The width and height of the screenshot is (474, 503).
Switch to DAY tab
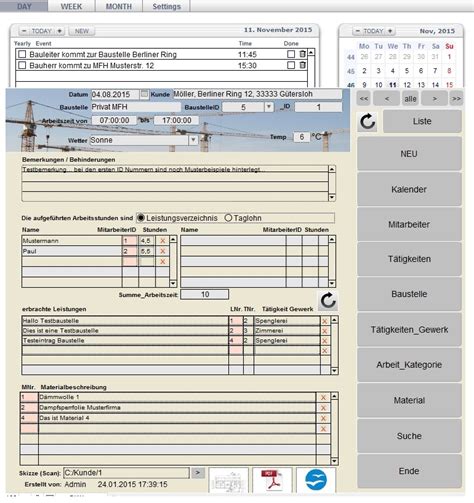click(x=24, y=6)
